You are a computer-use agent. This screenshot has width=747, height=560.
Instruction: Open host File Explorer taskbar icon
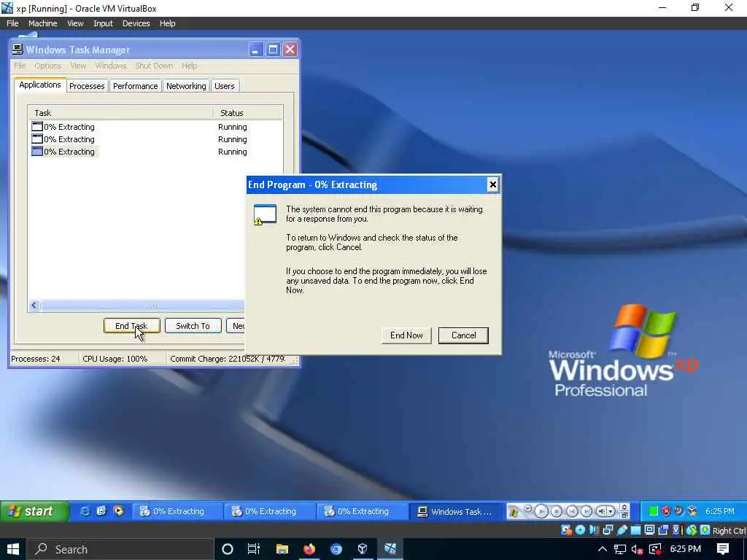pyautogui.click(x=282, y=549)
